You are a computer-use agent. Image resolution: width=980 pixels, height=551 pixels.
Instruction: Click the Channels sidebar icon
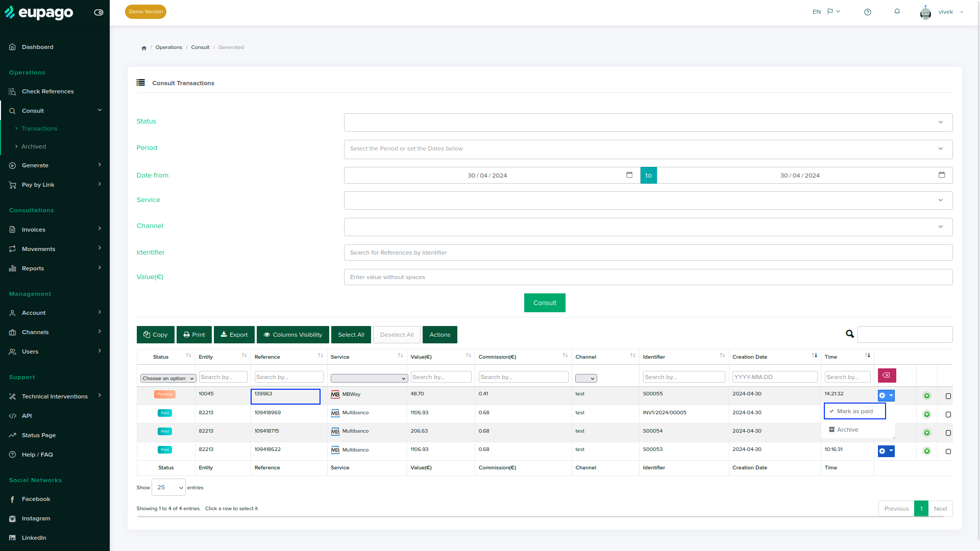[12, 332]
